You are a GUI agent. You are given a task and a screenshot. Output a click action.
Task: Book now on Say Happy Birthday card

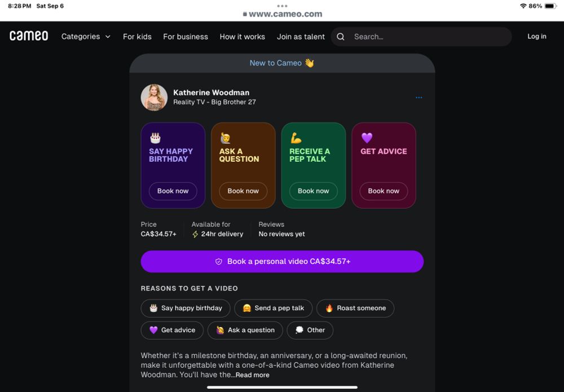tap(173, 191)
